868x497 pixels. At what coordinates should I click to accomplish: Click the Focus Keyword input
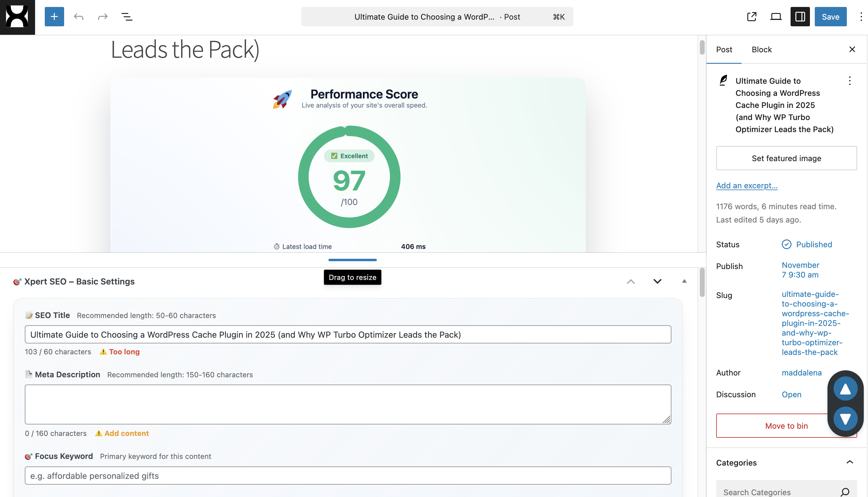(348, 476)
